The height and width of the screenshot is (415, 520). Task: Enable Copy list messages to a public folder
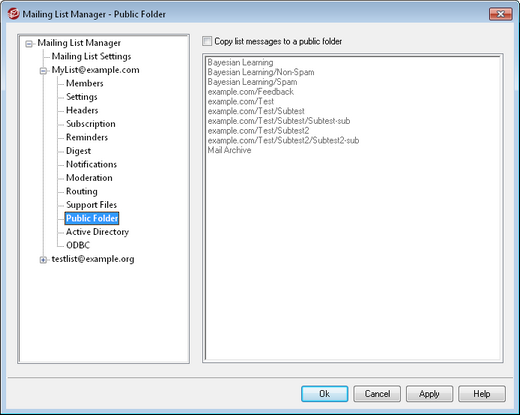[x=207, y=41]
